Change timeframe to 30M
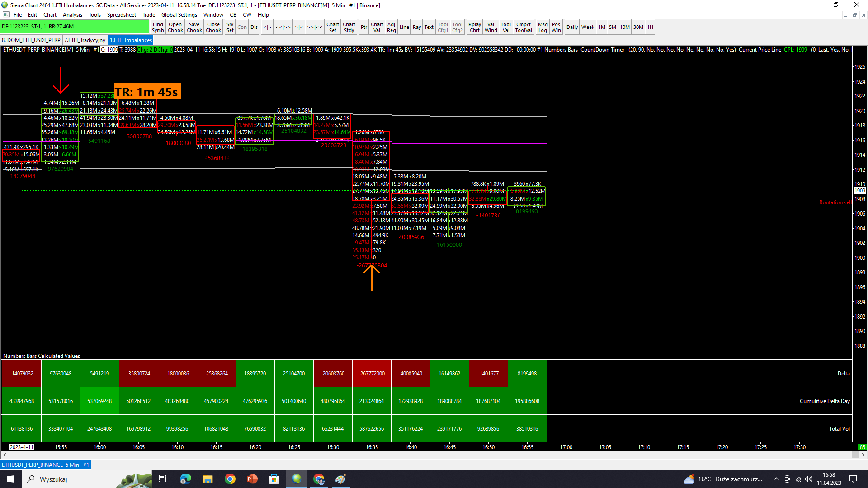This screenshot has height=488, width=868. [638, 27]
